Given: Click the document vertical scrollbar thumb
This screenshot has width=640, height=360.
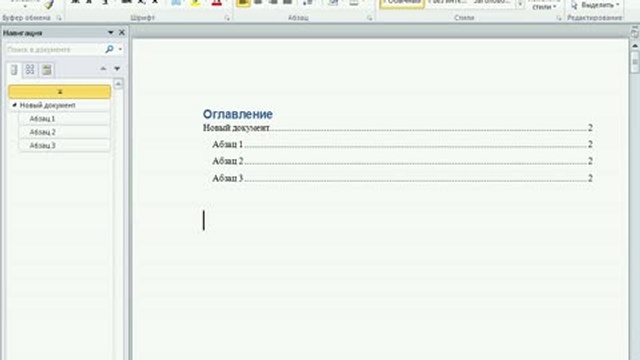Looking at the screenshot, I should (x=635, y=62).
